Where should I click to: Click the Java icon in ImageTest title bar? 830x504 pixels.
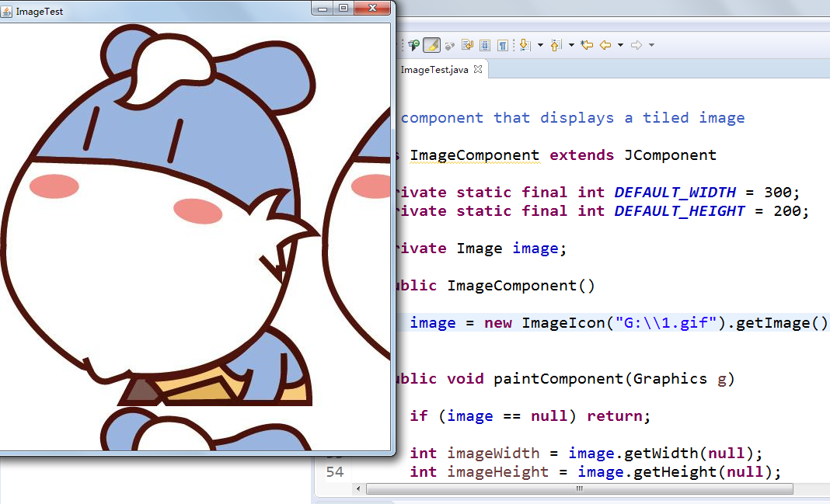coord(6,11)
